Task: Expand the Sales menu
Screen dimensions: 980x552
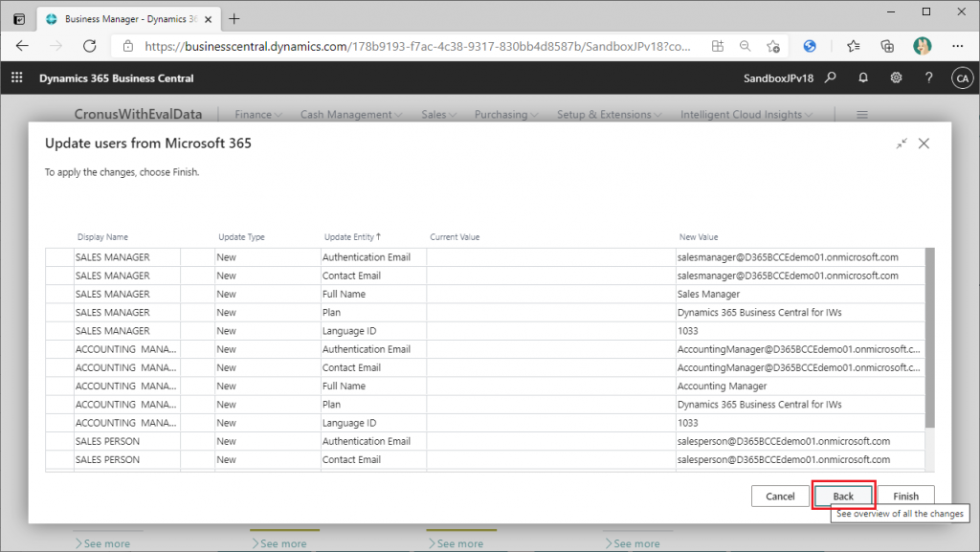Action: 438,114
